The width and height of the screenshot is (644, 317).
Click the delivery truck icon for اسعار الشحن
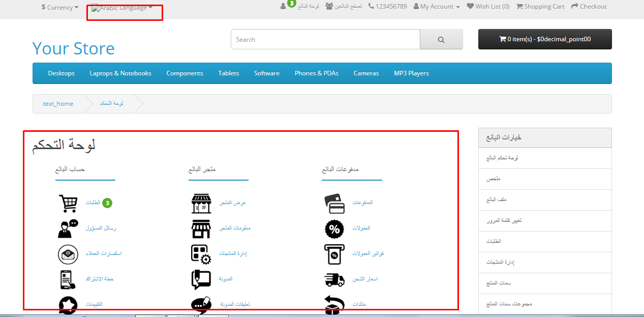tap(334, 279)
